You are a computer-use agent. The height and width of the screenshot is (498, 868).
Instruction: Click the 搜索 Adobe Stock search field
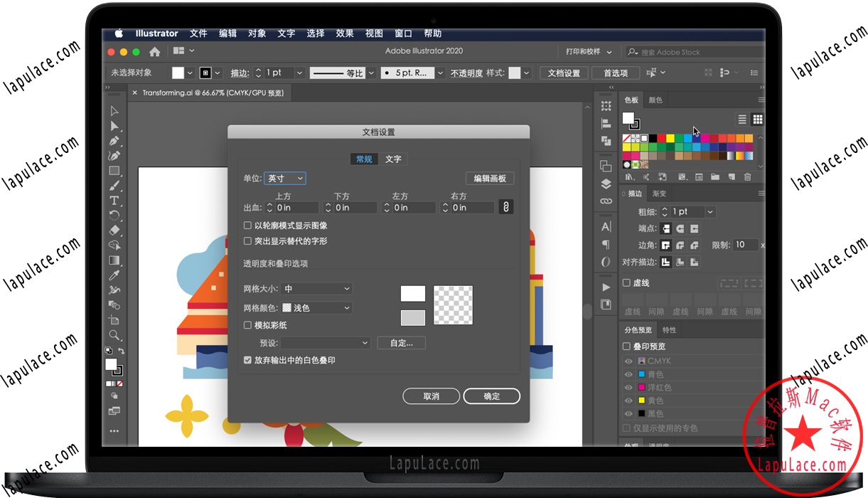(694, 52)
